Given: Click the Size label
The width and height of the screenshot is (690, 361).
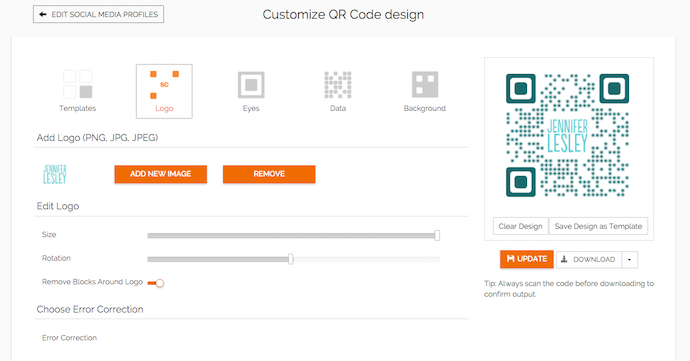Looking at the screenshot, I should click(x=49, y=234).
